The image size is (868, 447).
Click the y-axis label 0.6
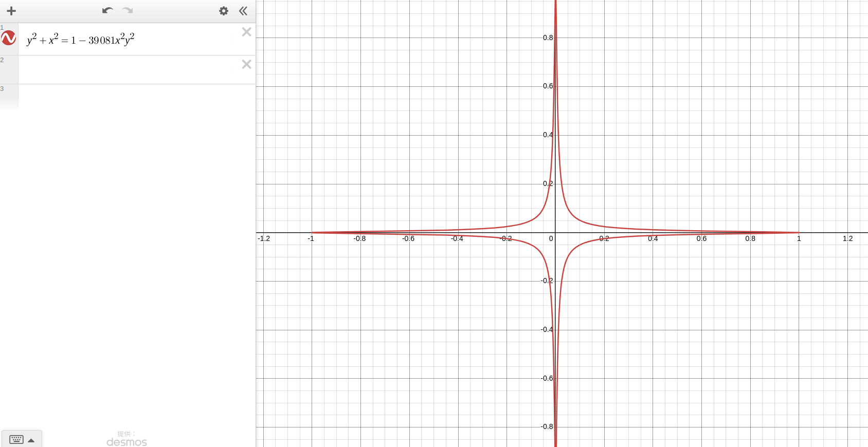[x=548, y=86]
